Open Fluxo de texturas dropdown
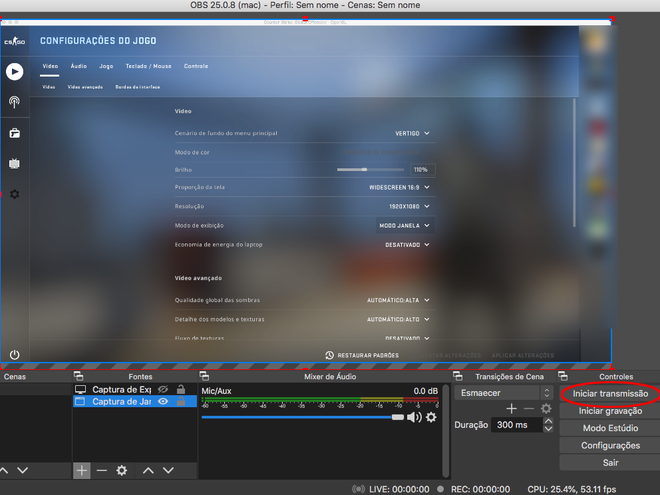660x495 pixels. (407, 338)
